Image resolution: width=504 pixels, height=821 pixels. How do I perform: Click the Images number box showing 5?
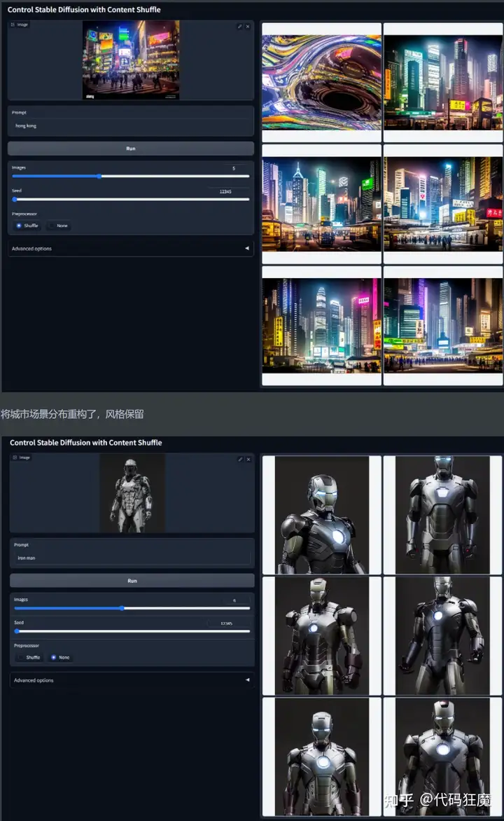(233, 169)
